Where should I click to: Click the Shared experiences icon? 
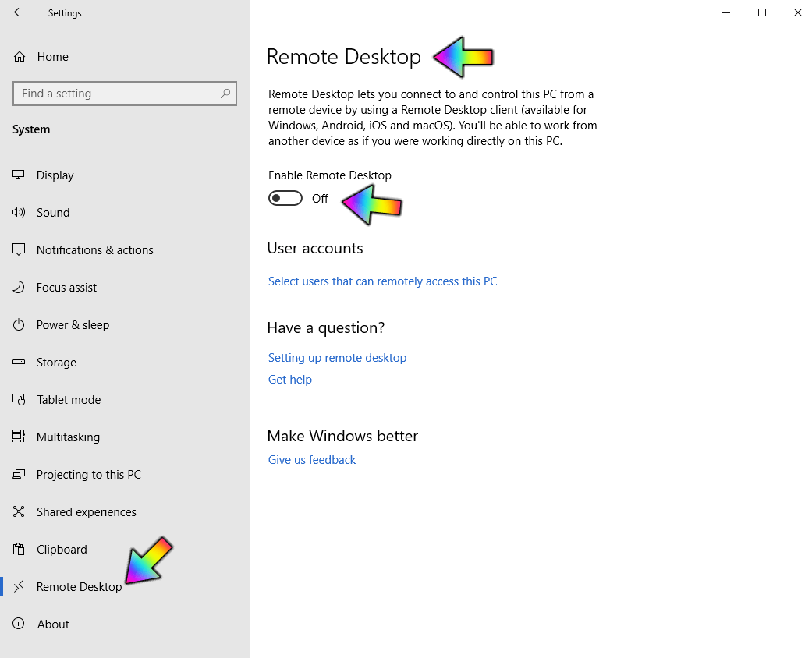pos(19,511)
